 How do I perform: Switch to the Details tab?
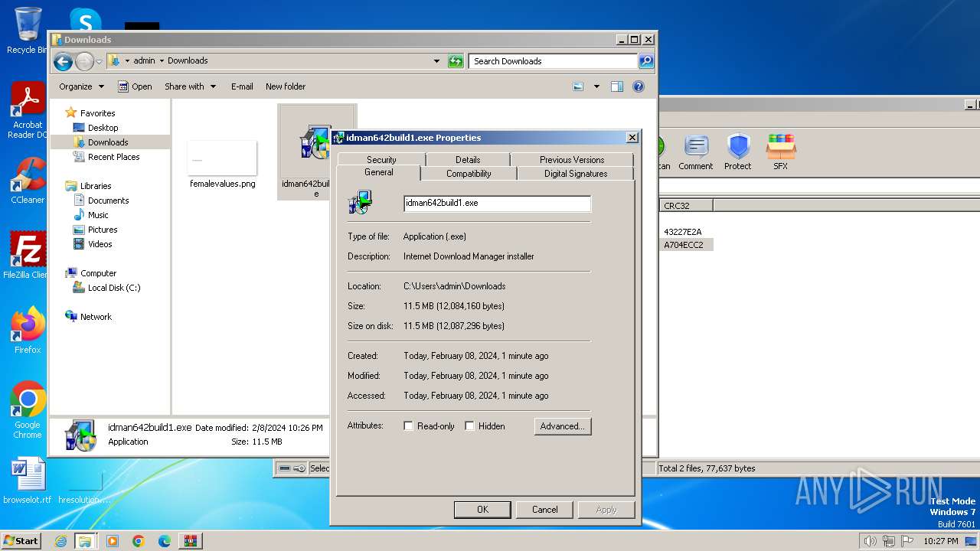(x=468, y=160)
